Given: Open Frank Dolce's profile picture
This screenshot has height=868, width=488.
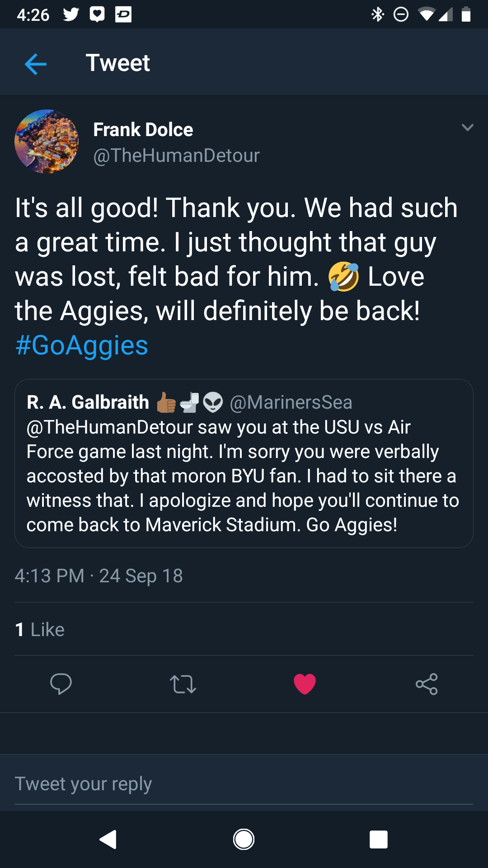Looking at the screenshot, I should (x=47, y=142).
